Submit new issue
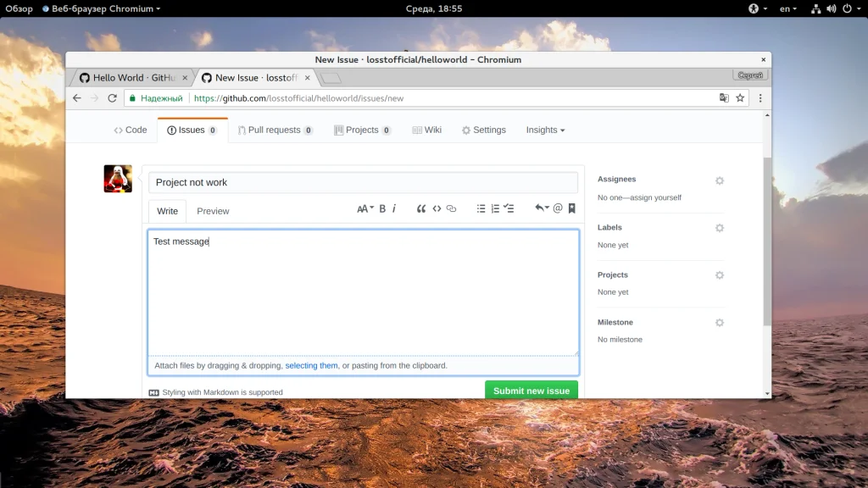 (531, 391)
